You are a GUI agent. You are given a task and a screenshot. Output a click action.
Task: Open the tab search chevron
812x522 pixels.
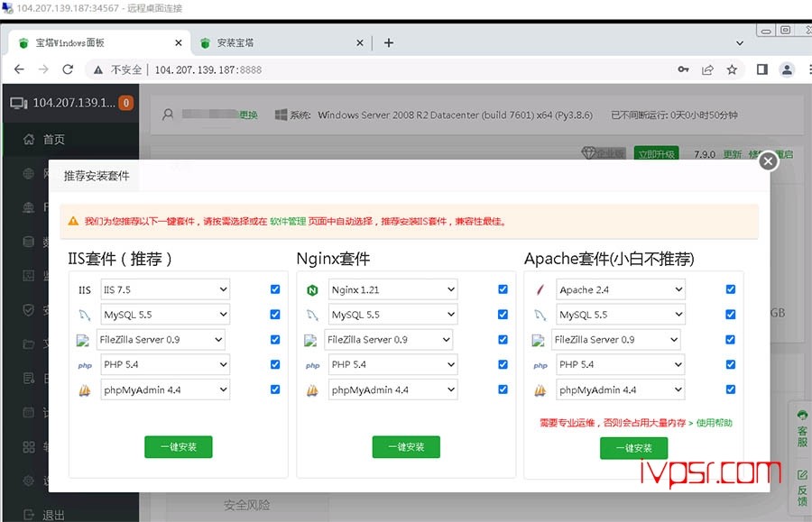(x=740, y=43)
